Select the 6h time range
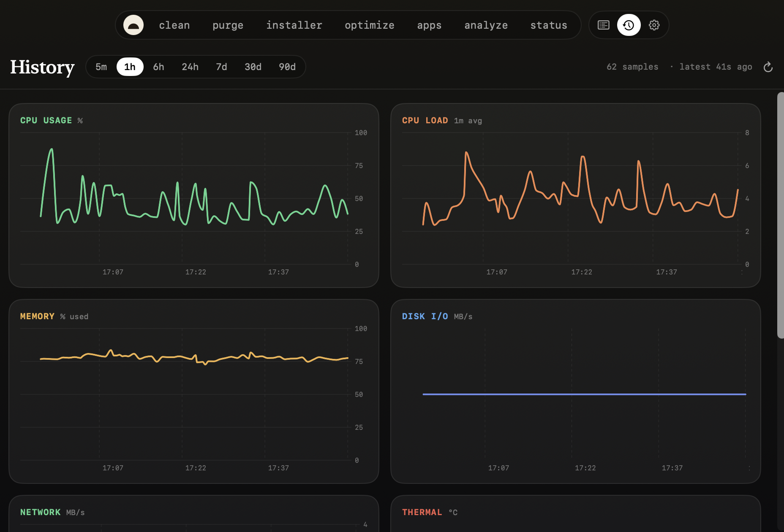The height and width of the screenshot is (532, 784). 158,67
